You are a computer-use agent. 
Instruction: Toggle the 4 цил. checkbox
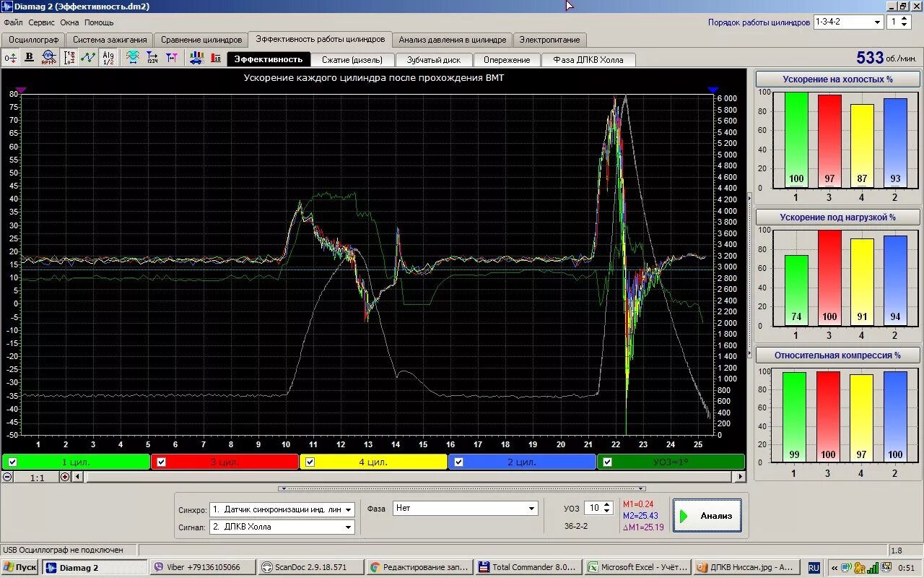pyautogui.click(x=310, y=462)
